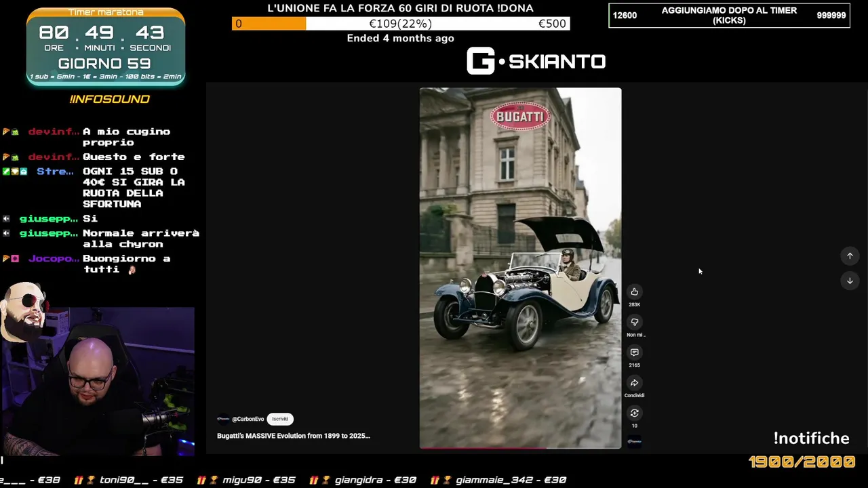Image resolution: width=868 pixels, height=488 pixels.
Task: Click the Bugatti's MASSIVE Evolution title
Action: pyautogui.click(x=294, y=436)
